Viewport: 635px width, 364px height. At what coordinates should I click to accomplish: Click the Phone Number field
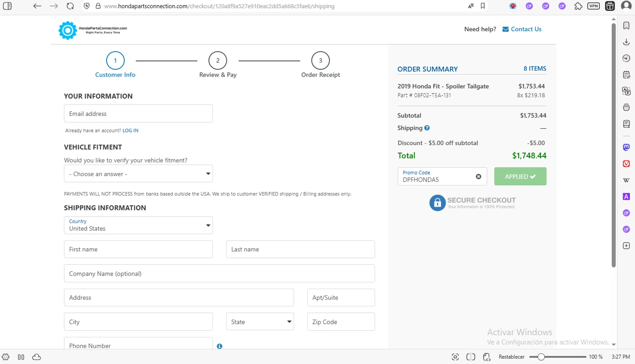138,343
